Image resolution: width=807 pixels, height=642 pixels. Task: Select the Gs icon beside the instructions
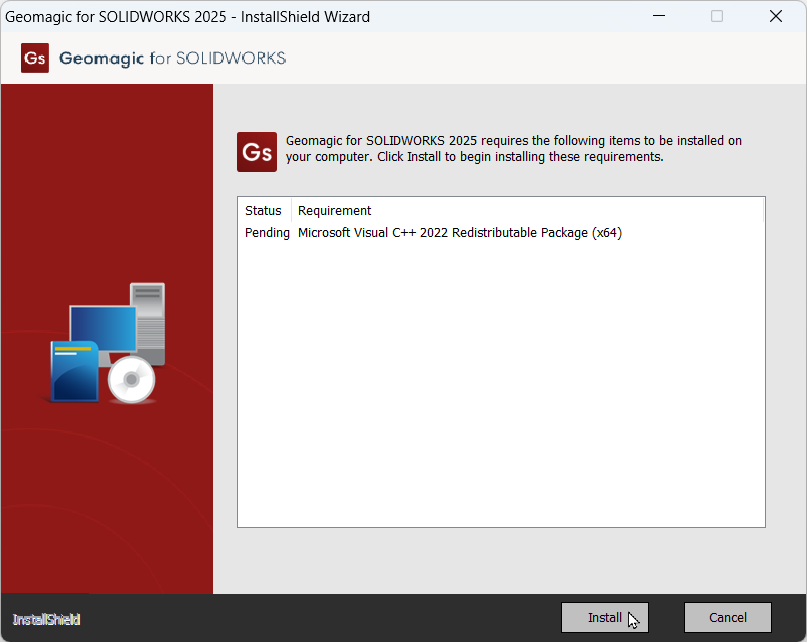coord(256,152)
